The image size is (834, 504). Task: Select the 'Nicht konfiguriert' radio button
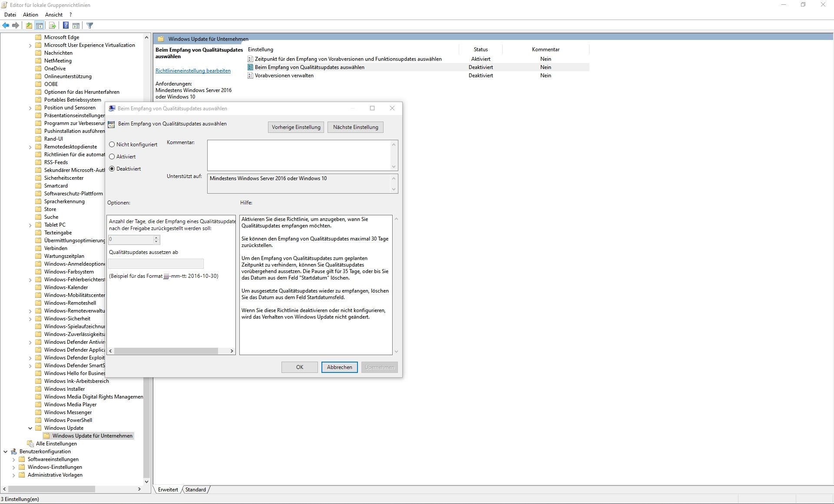pyautogui.click(x=112, y=145)
